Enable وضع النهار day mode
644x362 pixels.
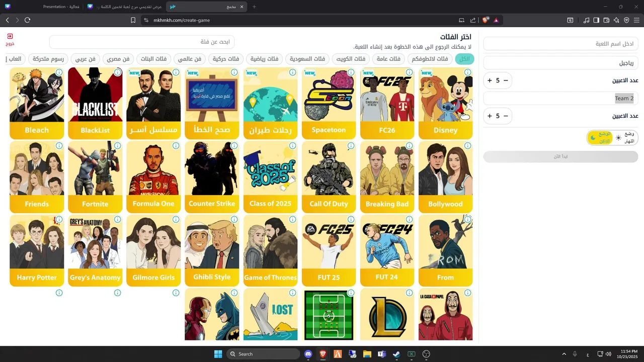pyautogui.click(x=625, y=138)
